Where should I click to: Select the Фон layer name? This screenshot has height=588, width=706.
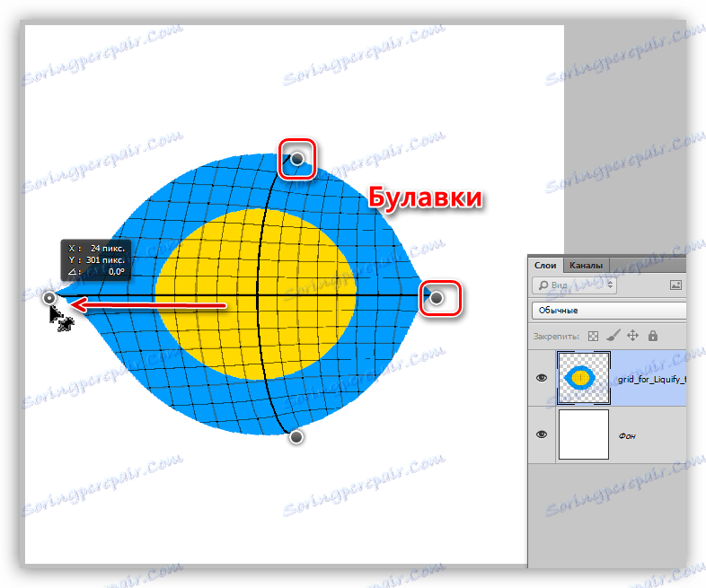pyautogui.click(x=627, y=435)
